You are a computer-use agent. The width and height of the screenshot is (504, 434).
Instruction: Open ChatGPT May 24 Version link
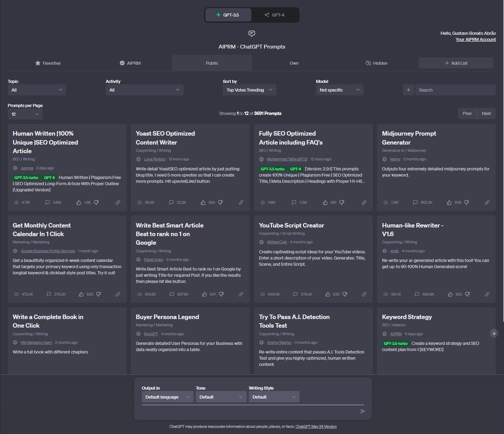[316, 426]
